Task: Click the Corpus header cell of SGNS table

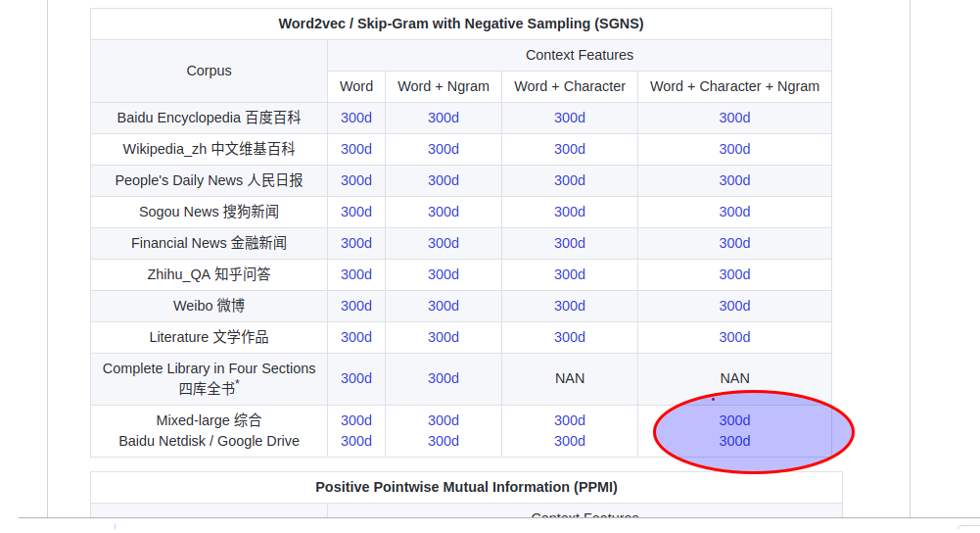Action: (209, 71)
